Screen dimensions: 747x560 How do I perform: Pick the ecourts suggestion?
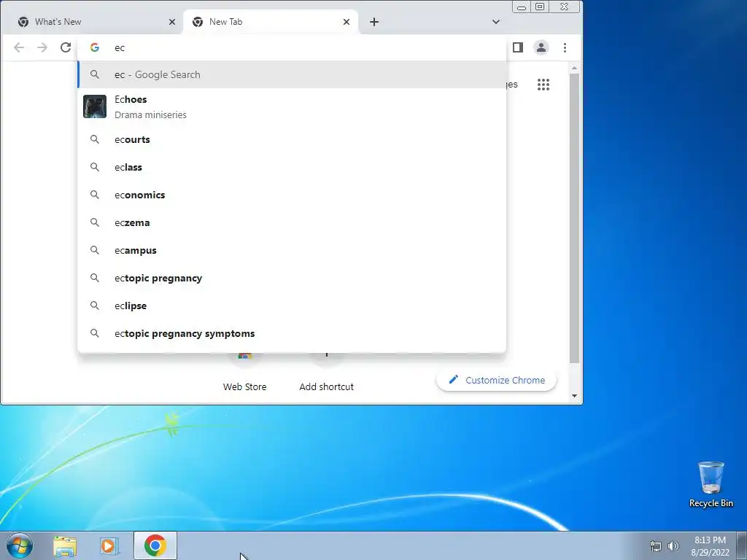pos(292,139)
